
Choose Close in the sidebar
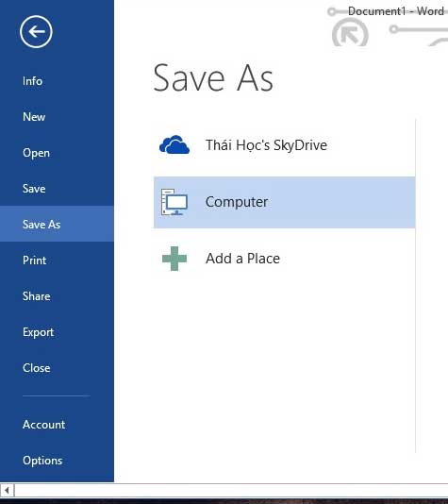36,368
